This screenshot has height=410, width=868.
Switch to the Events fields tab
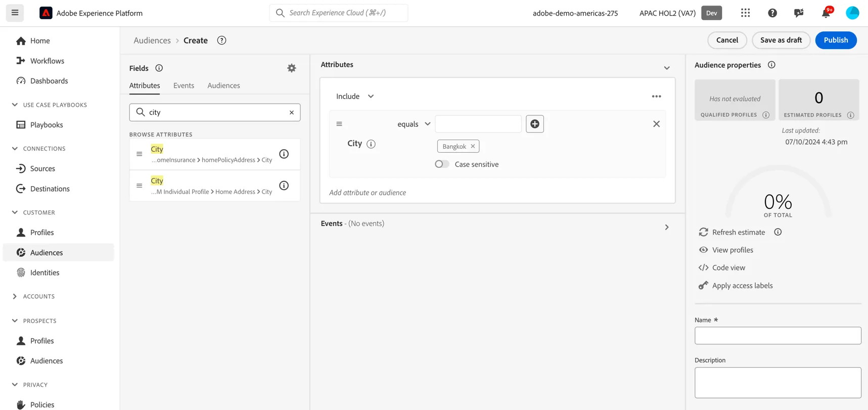click(x=184, y=85)
